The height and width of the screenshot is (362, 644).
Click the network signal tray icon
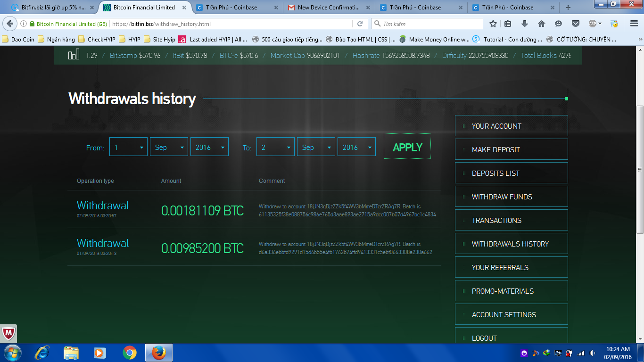(x=581, y=353)
